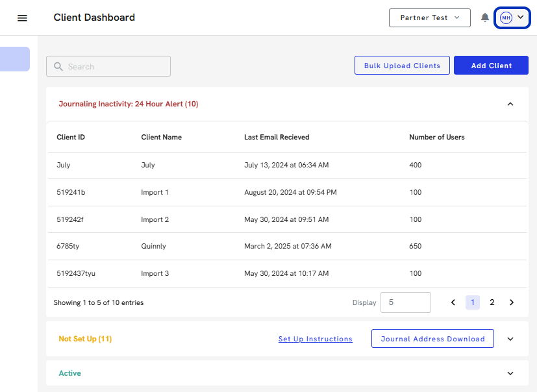Select page 2 of the table
The height and width of the screenshot is (392, 537).
coord(492,302)
